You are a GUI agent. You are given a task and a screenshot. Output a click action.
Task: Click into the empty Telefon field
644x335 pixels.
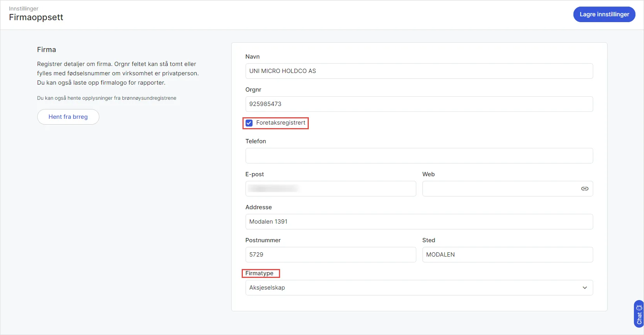pyautogui.click(x=419, y=156)
